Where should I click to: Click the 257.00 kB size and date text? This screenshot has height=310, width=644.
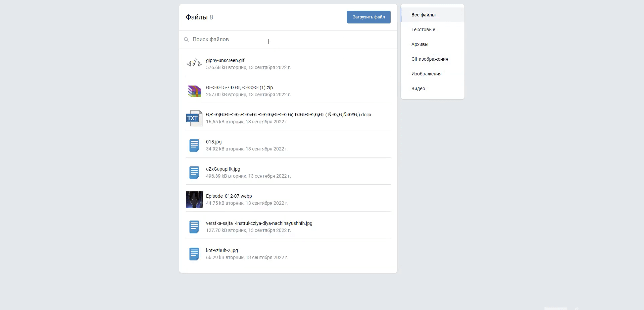point(248,95)
